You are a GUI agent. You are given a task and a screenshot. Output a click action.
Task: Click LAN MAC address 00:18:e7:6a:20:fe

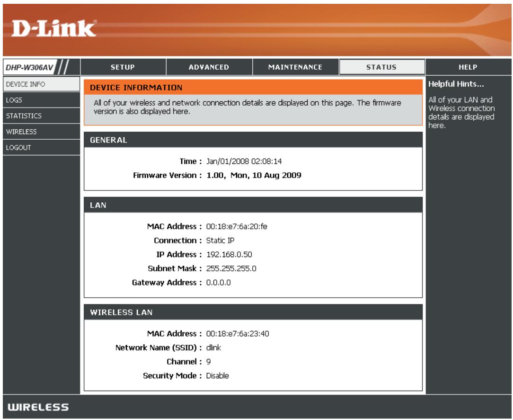(x=237, y=226)
